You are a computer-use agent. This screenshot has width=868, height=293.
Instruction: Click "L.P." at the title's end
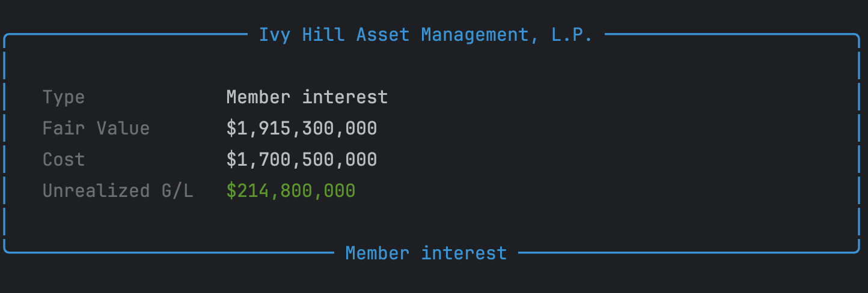572,35
